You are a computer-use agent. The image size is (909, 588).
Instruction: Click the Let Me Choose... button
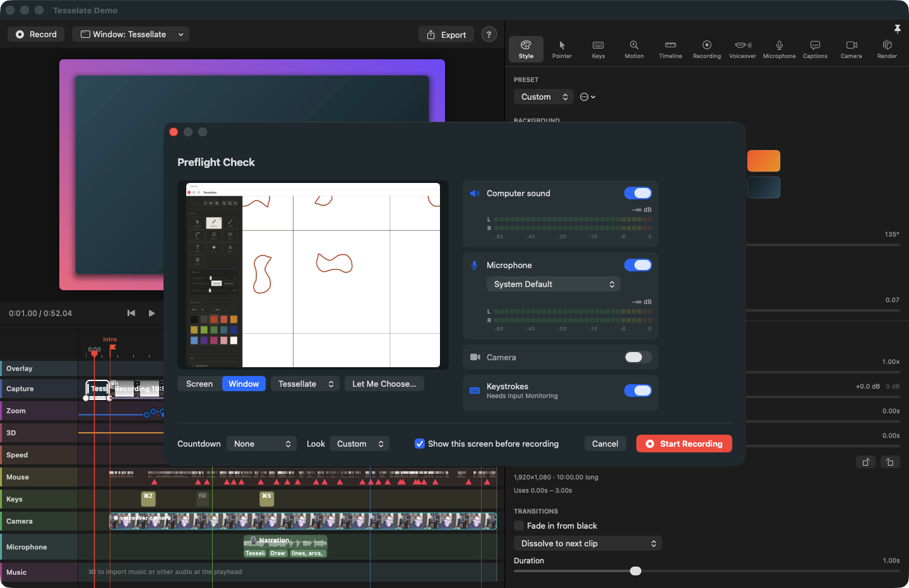[x=384, y=384]
